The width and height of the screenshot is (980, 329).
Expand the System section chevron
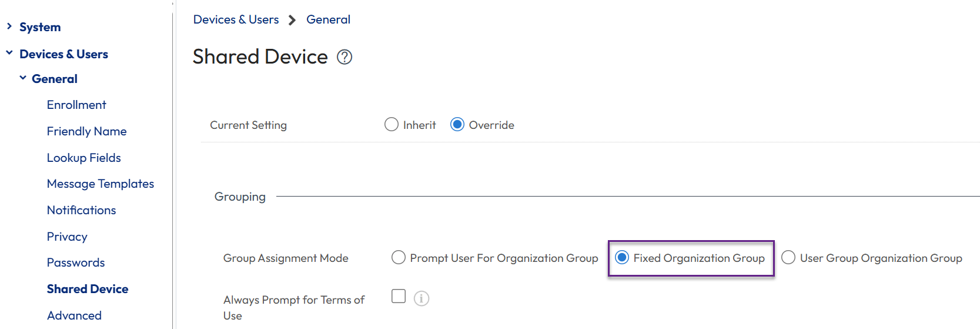tap(9, 26)
